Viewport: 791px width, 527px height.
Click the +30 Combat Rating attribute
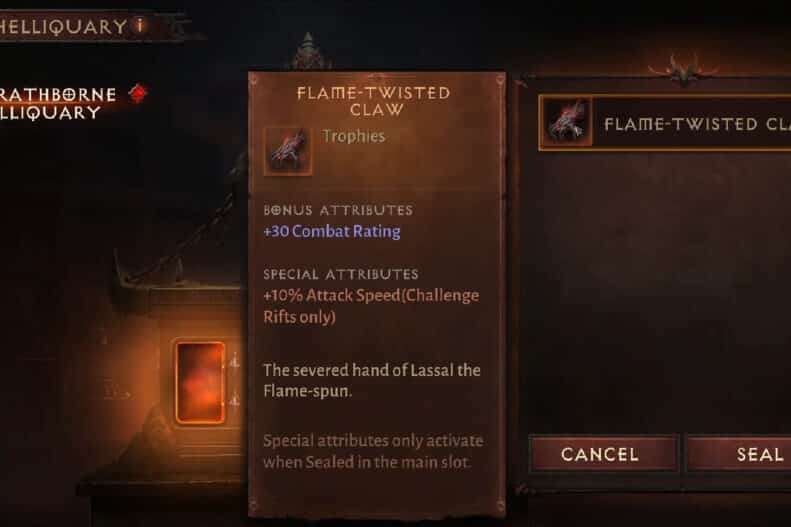coord(332,231)
